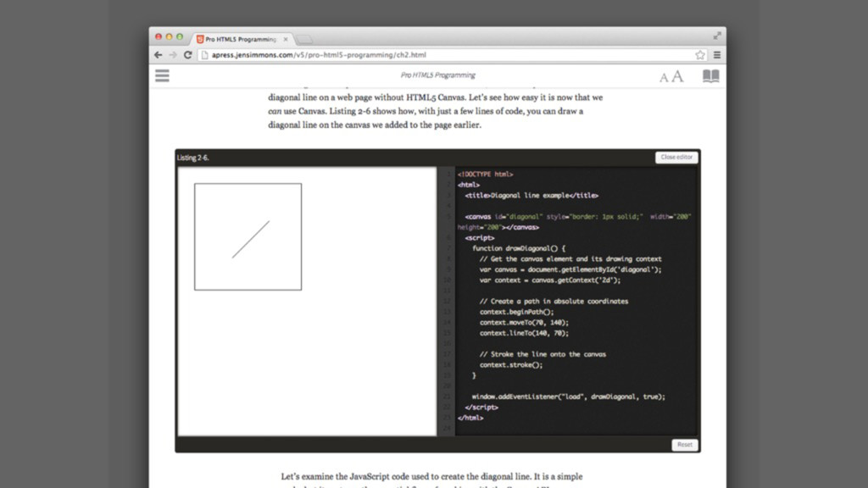Enter fullscreen with the expand arrows icon
This screenshot has width=868, height=488.
click(x=717, y=36)
